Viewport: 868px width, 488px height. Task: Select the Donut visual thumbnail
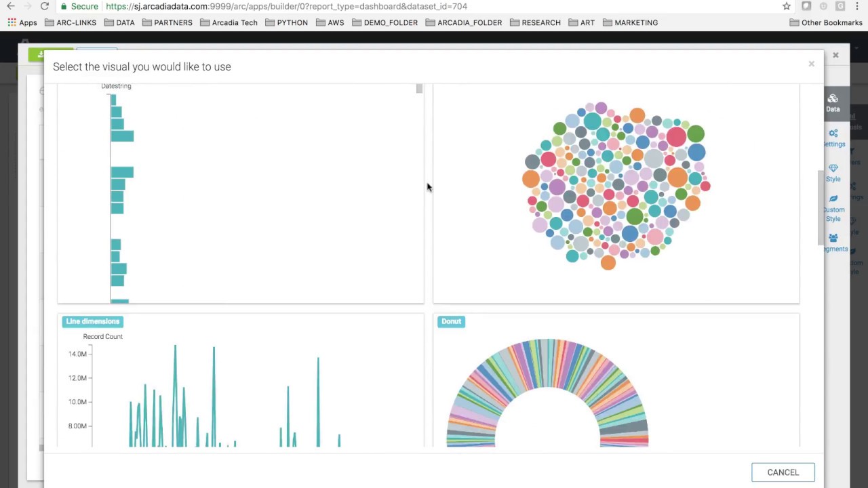click(616, 380)
